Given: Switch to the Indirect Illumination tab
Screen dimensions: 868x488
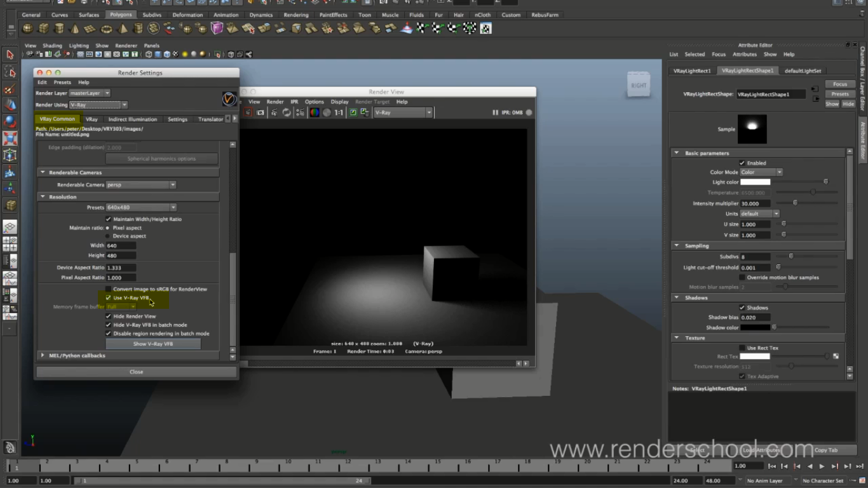Looking at the screenshot, I should (132, 119).
